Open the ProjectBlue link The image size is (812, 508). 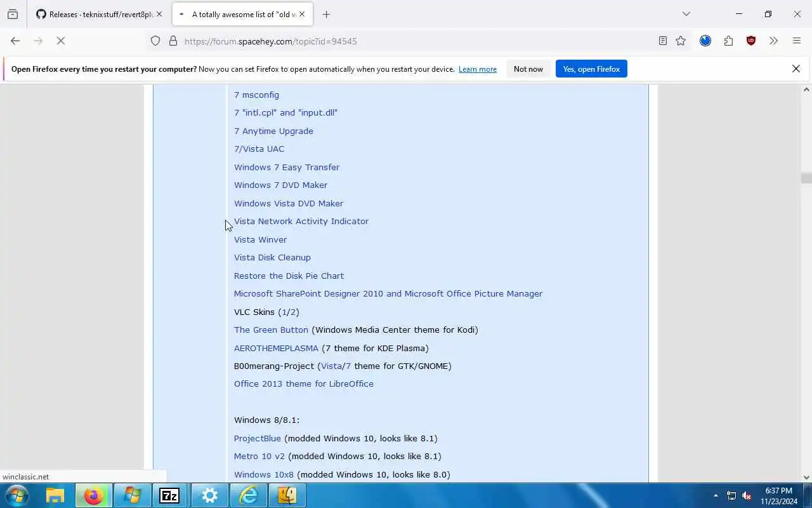257,438
